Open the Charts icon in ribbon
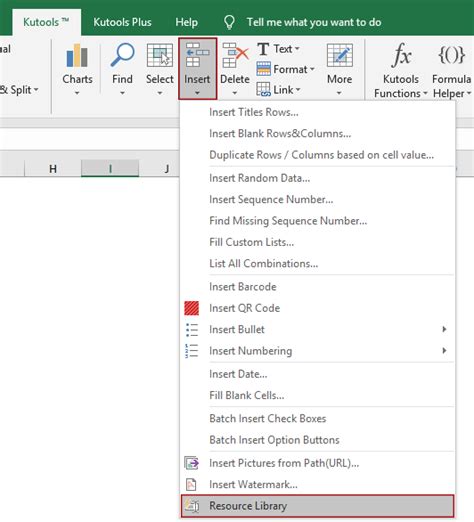 (x=77, y=55)
